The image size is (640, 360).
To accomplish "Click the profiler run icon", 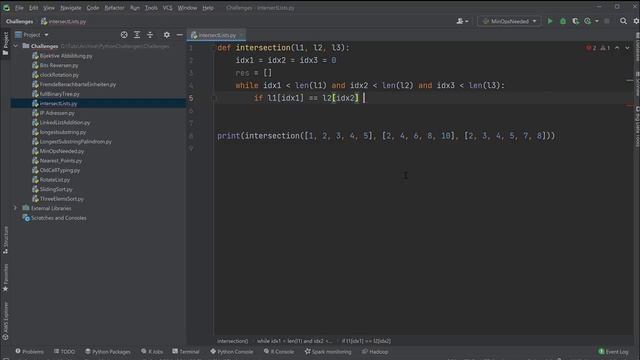I will [x=588, y=21].
